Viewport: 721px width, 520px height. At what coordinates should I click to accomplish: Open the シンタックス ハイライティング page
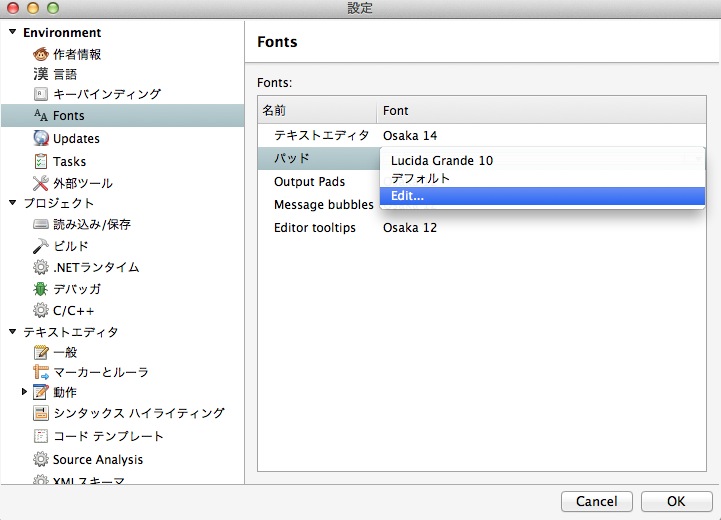139,413
